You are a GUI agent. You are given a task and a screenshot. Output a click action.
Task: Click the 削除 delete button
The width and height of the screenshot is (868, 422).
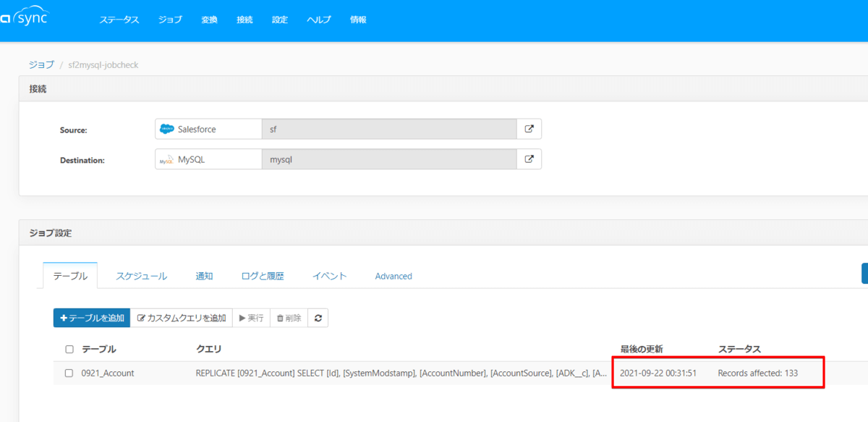point(289,318)
